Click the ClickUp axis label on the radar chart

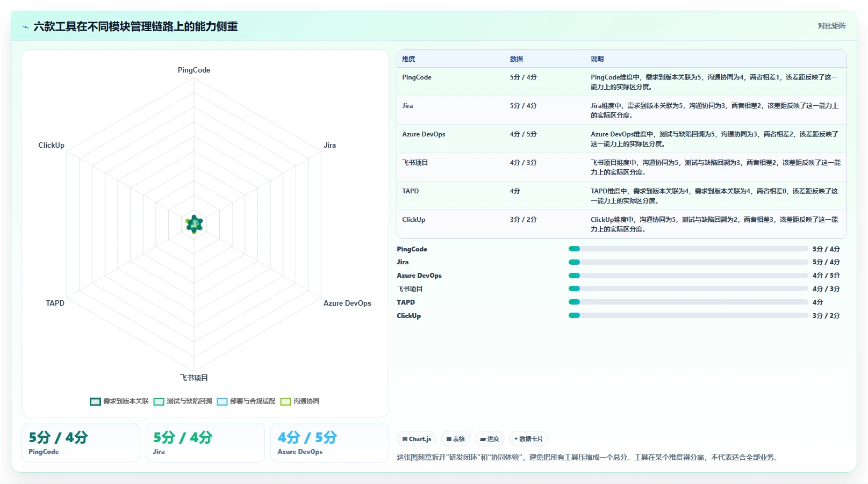[x=51, y=146]
